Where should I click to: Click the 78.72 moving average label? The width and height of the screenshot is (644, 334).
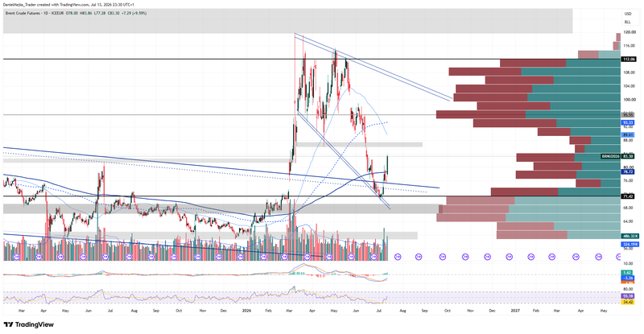click(628, 171)
